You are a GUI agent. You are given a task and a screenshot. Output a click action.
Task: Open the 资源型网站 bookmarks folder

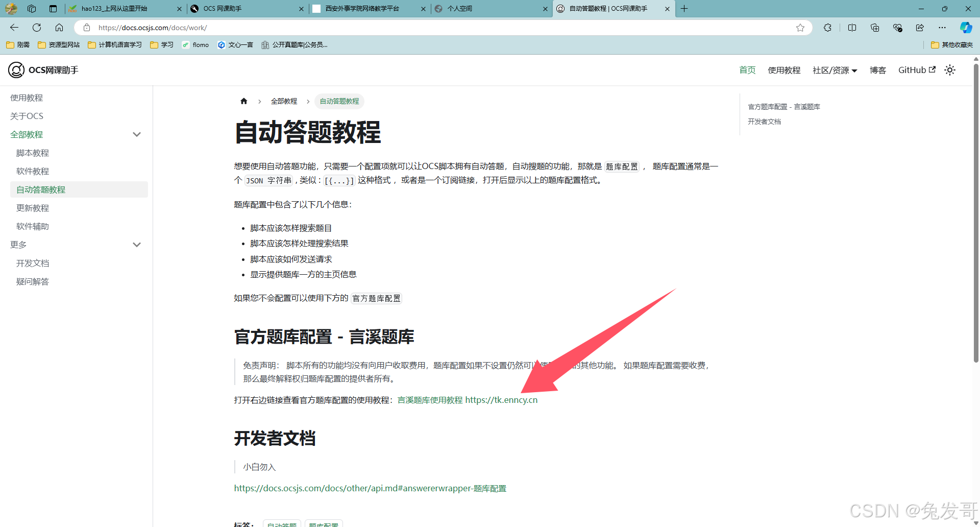pyautogui.click(x=59, y=45)
